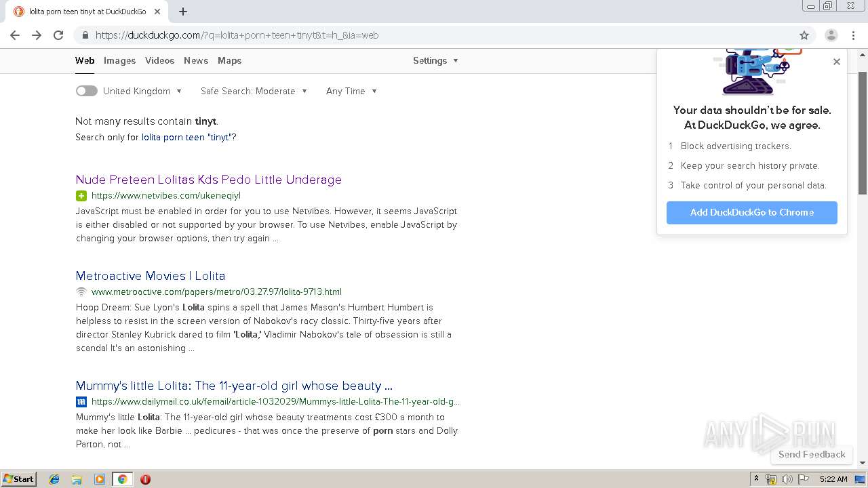Click the volume speaker tray icon
This screenshot has width=868, height=488.
pyautogui.click(x=787, y=479)
